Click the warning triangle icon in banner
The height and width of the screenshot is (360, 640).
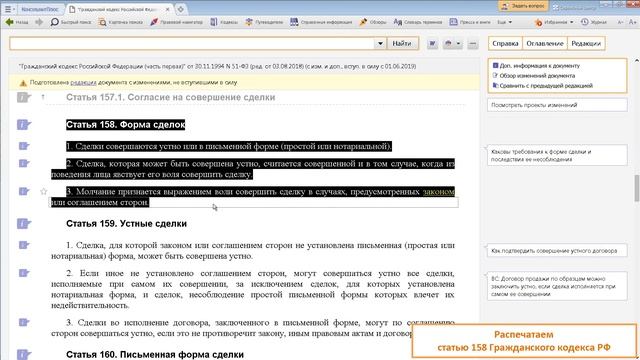pyautogui.click(x=23, y=83)
